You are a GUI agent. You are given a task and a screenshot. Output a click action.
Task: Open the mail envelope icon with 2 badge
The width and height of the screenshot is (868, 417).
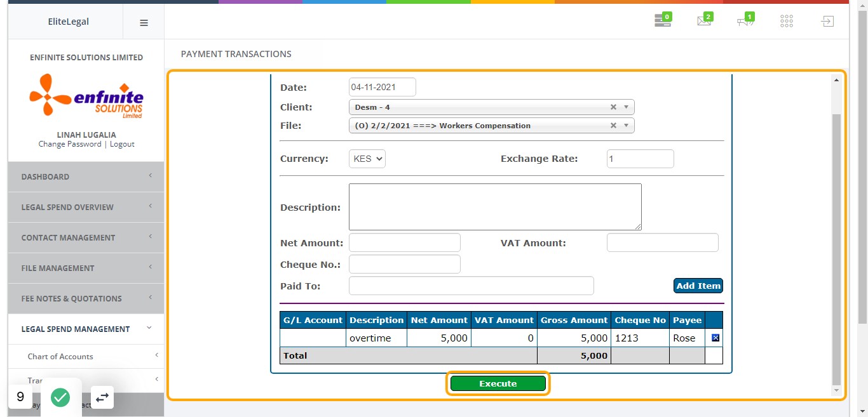[704, 20]
